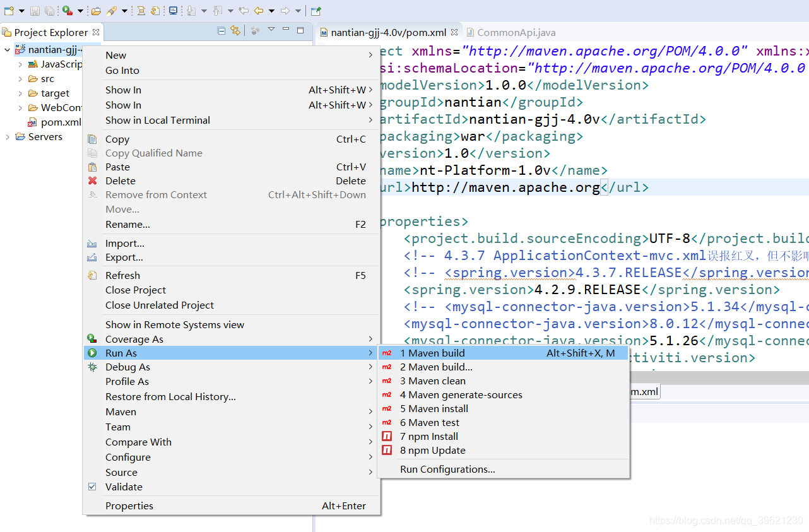Click the greyed filter icon in Project Explorer toolbar
The height and width of the screenshot is (532, 809).
(255, 30)
